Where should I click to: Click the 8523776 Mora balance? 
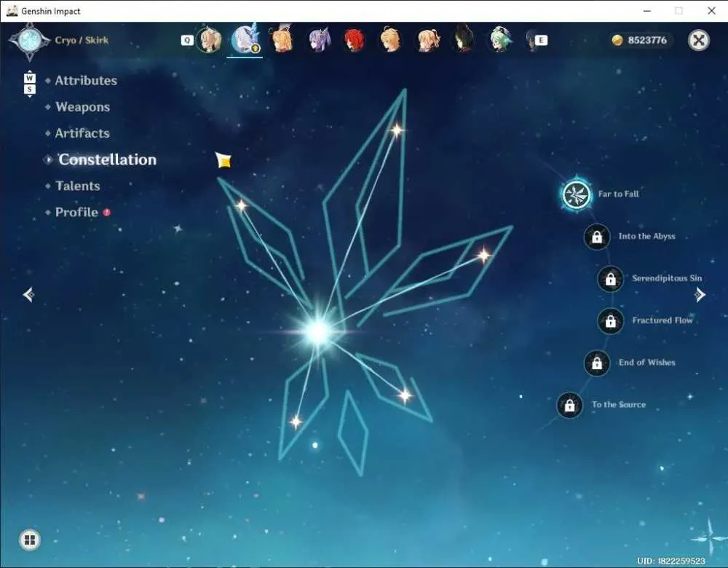click(x=639, y=40)
